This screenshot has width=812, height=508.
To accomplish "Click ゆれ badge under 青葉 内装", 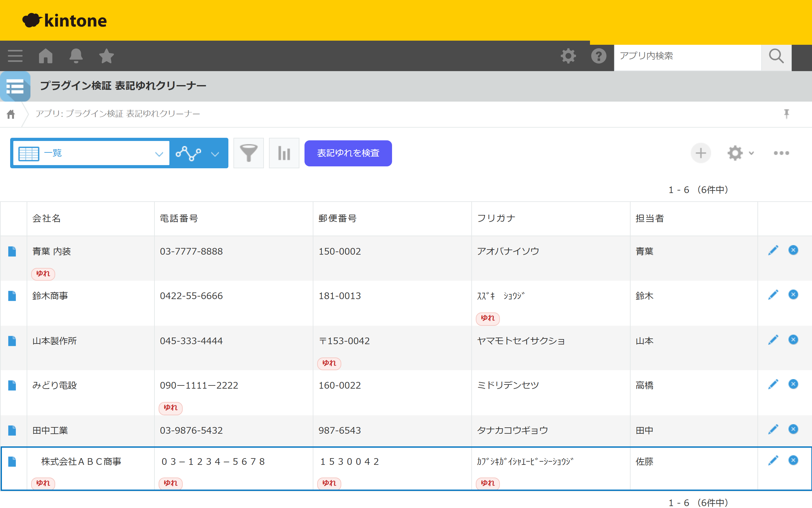I will tap(43, 274).
